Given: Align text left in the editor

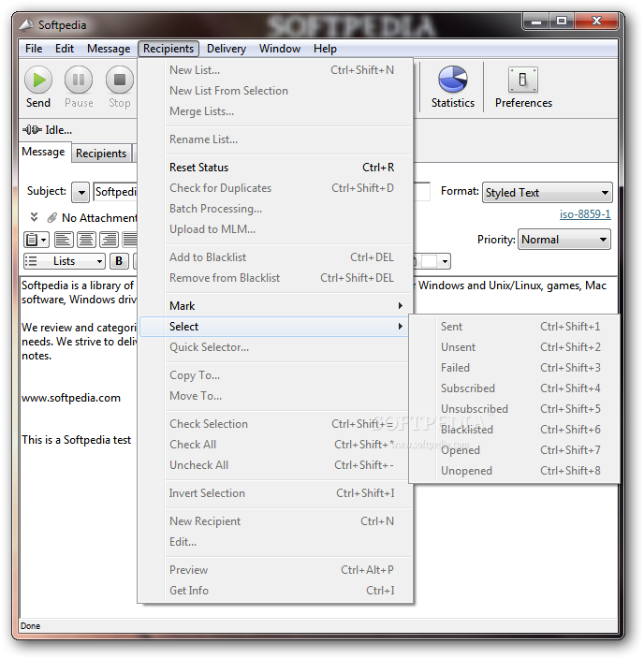Looking at the screenshot, I should pos(64,240).
